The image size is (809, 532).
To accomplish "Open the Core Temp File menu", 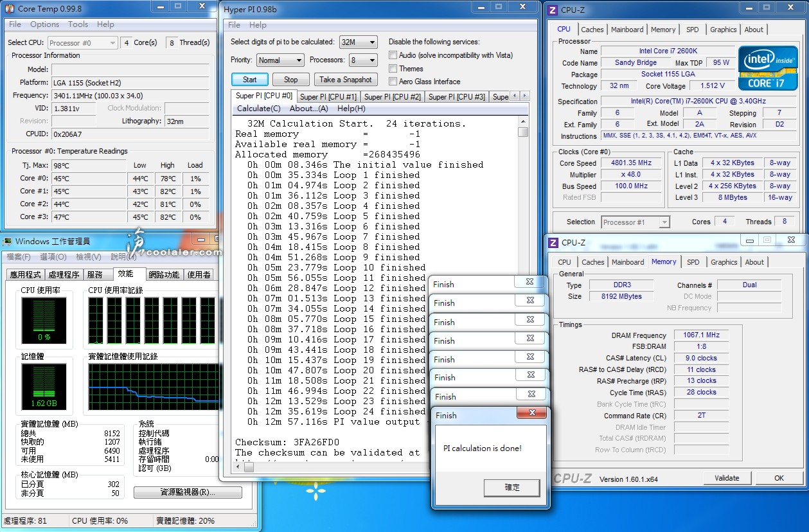I will 15,24.
